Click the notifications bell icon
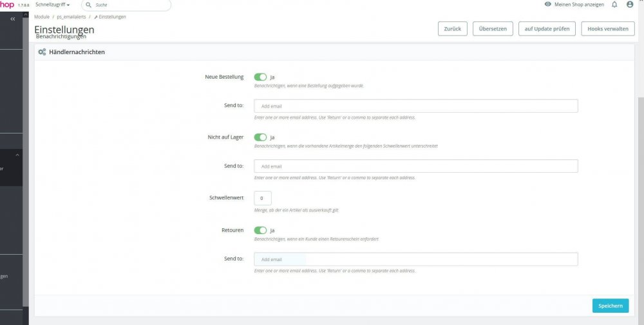The image size is (644, 325). [x=614, y=5]
